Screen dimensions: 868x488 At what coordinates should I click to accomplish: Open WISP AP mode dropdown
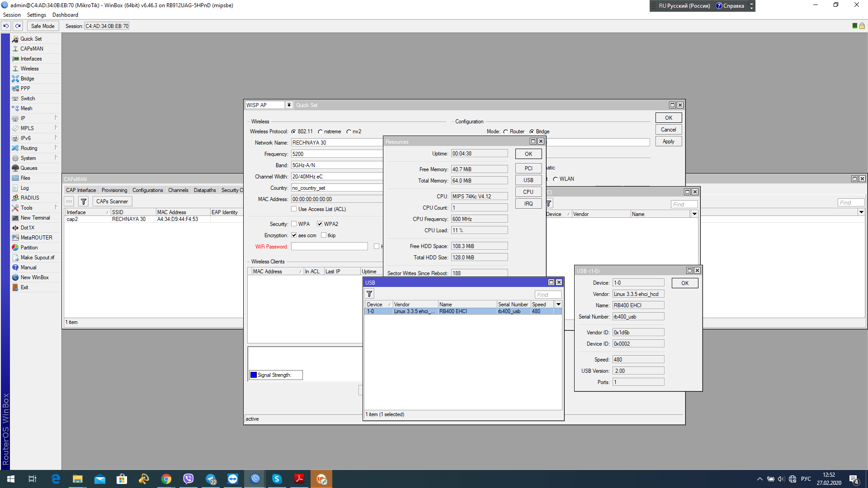(289, 105)
